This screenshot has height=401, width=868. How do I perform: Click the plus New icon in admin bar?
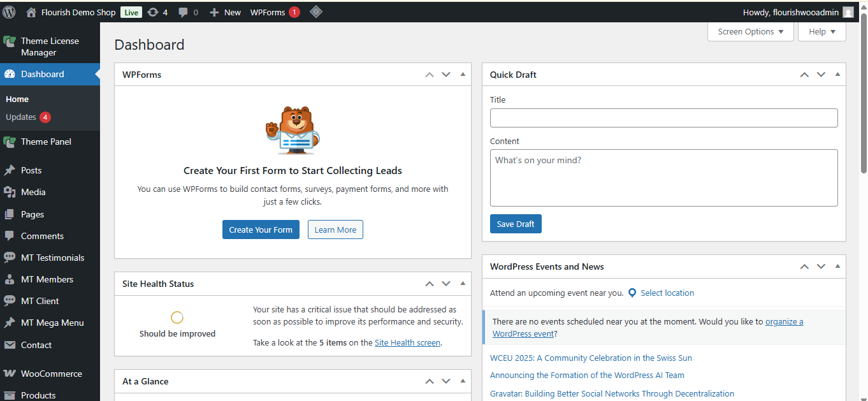tap(214, 12)
